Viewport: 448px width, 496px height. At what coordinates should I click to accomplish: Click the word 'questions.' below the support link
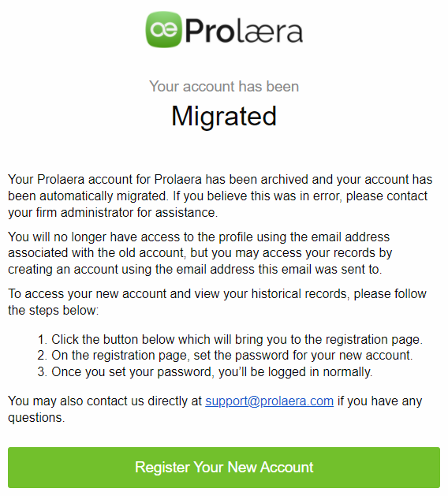[36, 418]
